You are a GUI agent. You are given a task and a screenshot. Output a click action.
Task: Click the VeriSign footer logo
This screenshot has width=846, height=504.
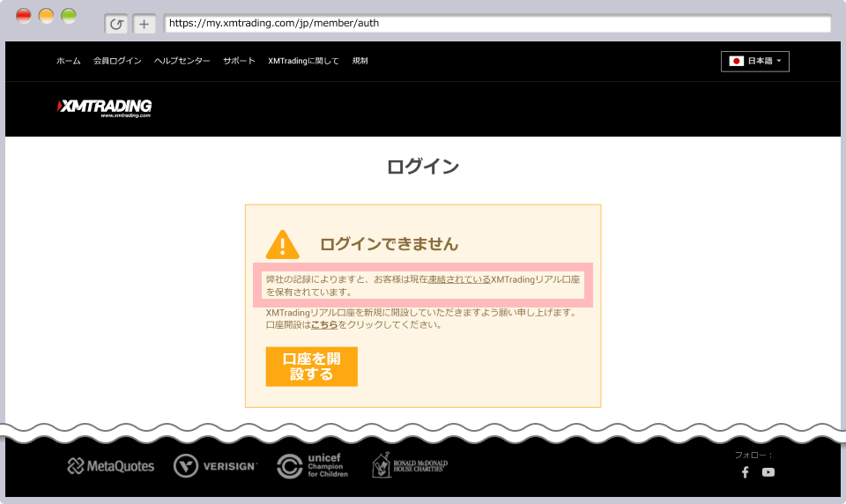tap(215, 466)
